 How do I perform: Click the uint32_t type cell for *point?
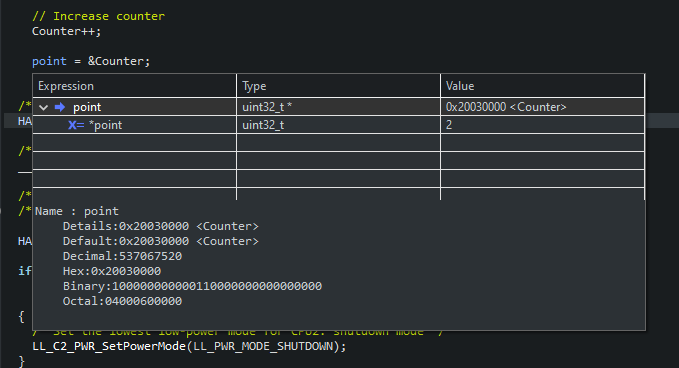tap(339, 125)
